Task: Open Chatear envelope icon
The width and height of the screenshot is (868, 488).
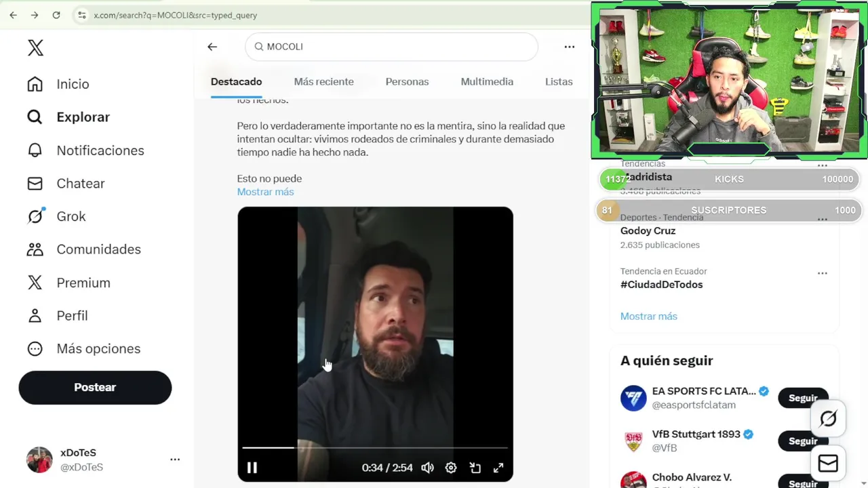Action: (35, 184)
